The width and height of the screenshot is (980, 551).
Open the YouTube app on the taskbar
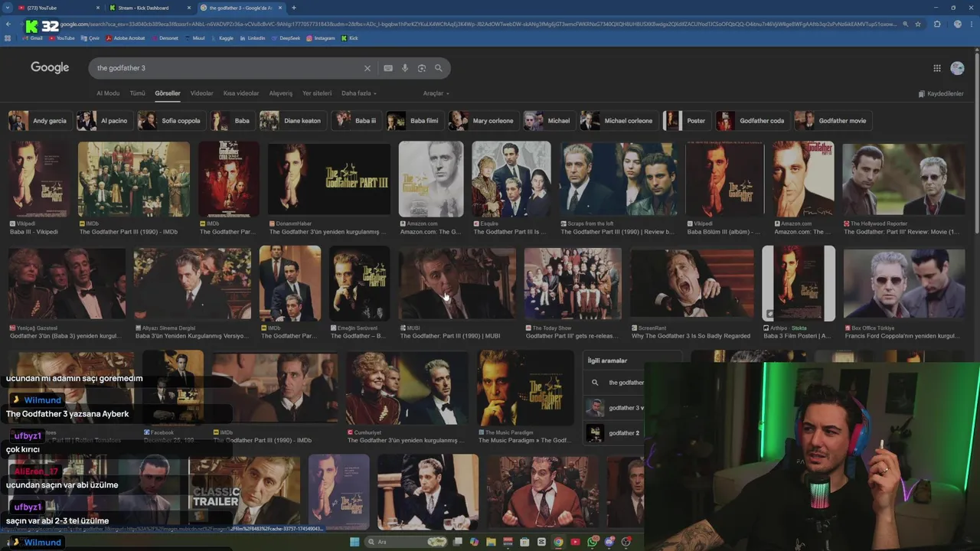[x=576, y=542]
